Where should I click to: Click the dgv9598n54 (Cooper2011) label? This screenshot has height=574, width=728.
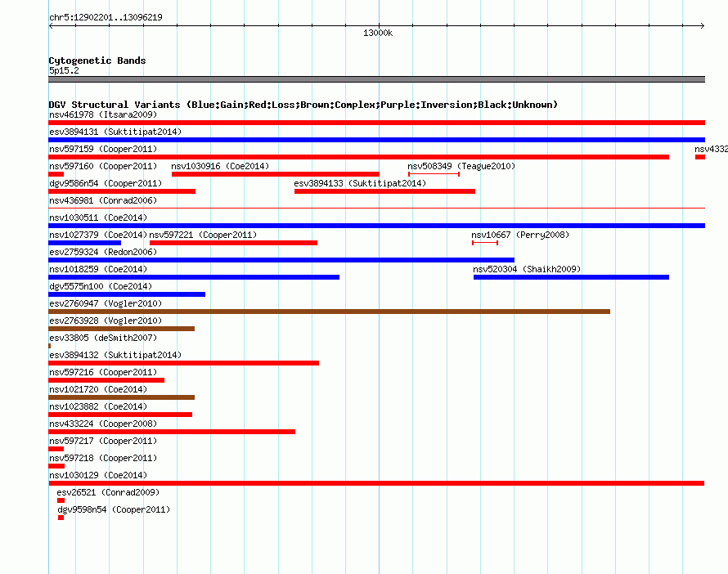click(x=114, y=509)
